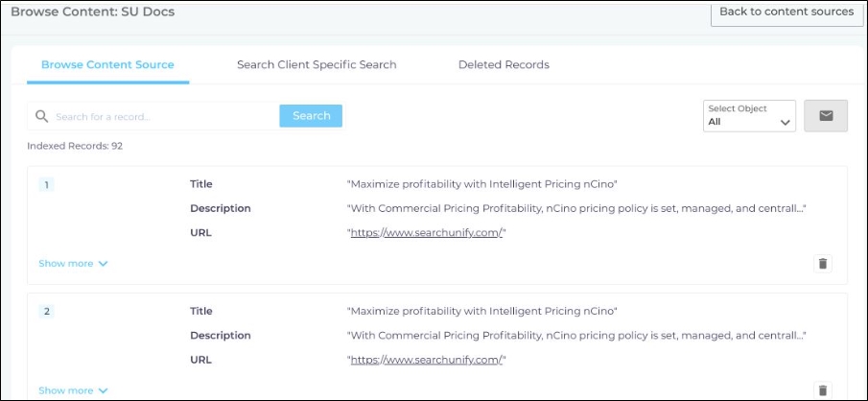Switch to Browse Content Source tab
868x401 pixels.
107,65
